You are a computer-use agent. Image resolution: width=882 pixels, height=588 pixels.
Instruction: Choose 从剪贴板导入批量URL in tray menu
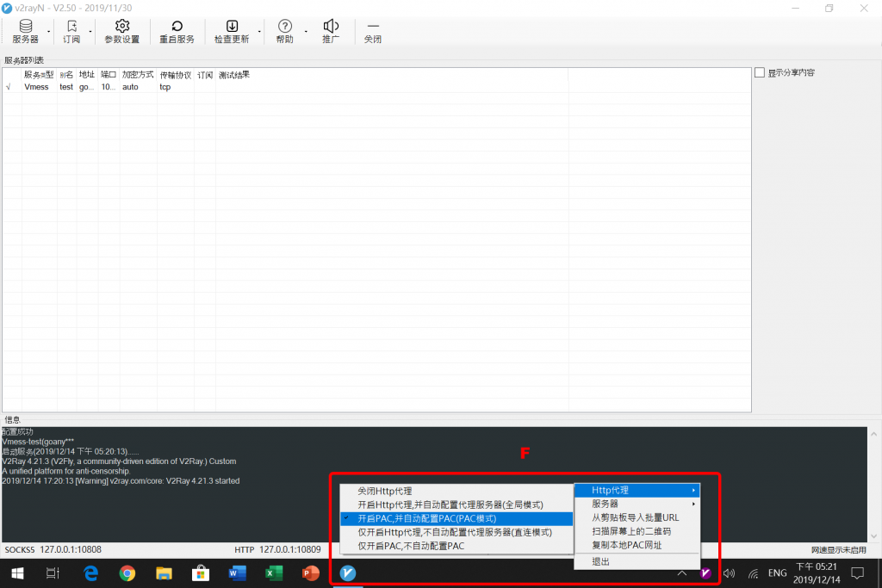[637, 517]
